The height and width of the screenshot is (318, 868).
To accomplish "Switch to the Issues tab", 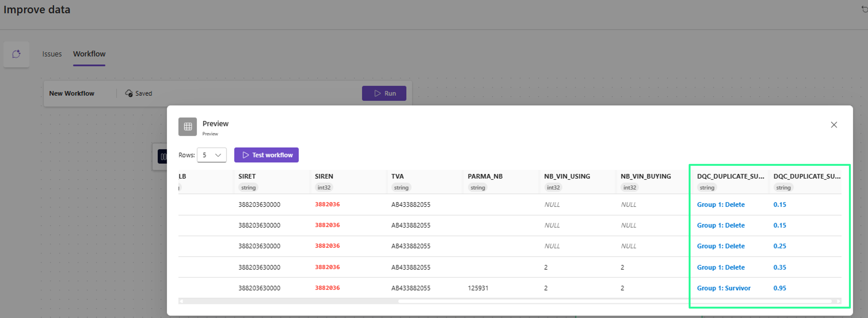I will pyautogui.click(x=52, y=54).
